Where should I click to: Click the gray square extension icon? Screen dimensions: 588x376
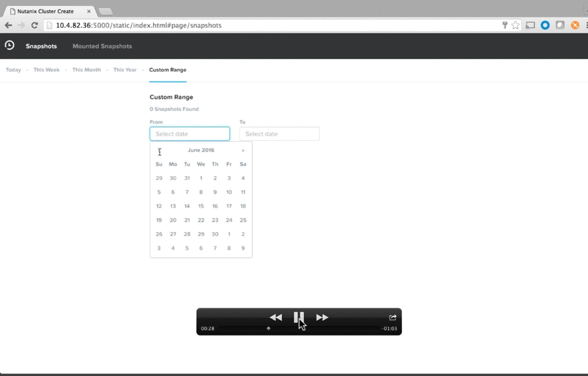point(560,25)
